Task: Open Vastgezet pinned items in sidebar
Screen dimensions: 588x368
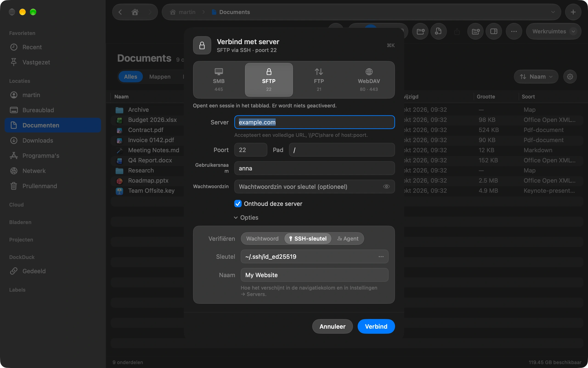Action: point(53,62)
